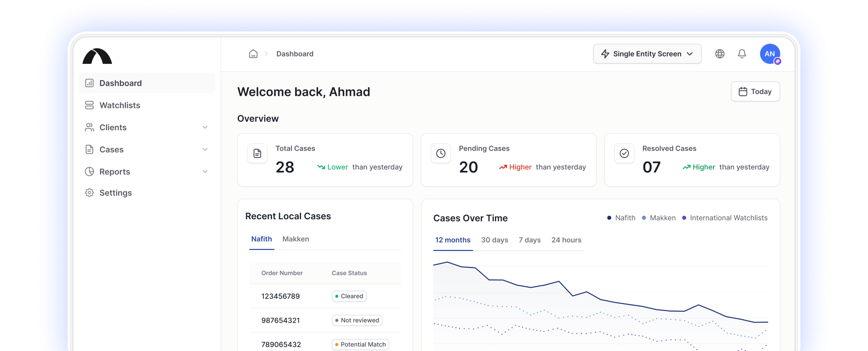The height and width of the screenshot is (351, 868).
Task: Click the Not reviewed status badge
Action: pos(357,320)
